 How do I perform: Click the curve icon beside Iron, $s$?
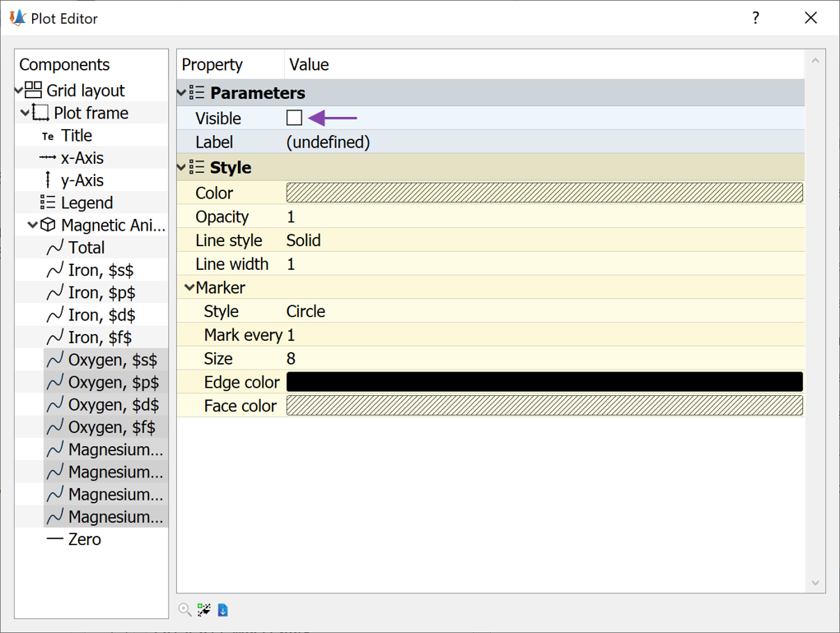click(55, 270)
